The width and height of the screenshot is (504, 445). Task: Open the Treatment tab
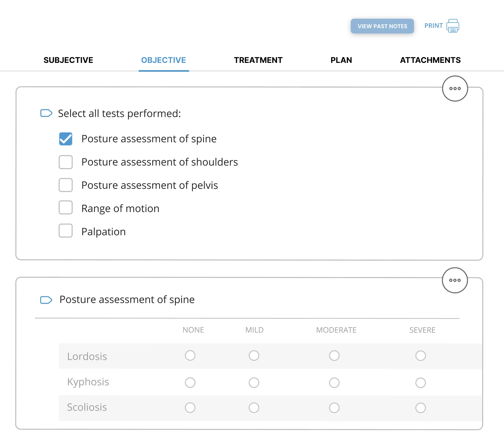(258, 60)
